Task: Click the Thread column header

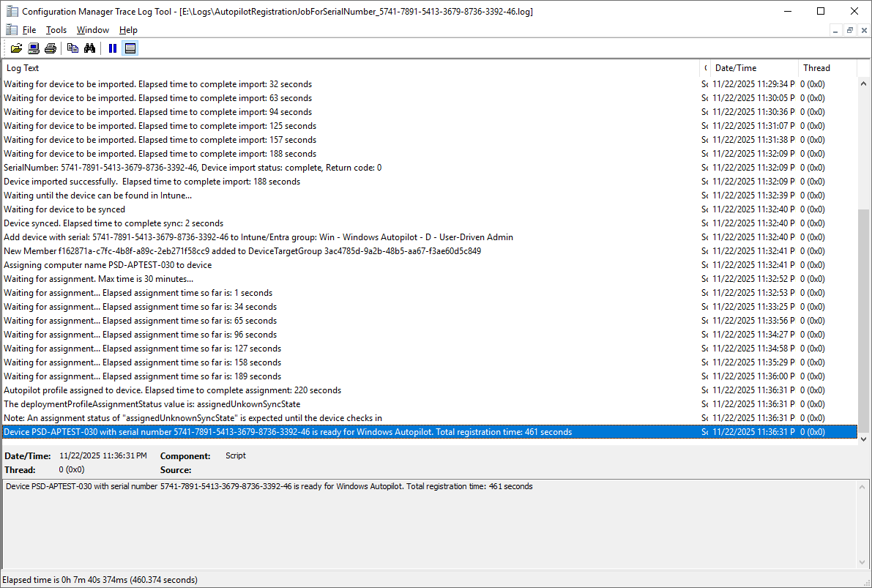Action: click(x=827, y=68)
